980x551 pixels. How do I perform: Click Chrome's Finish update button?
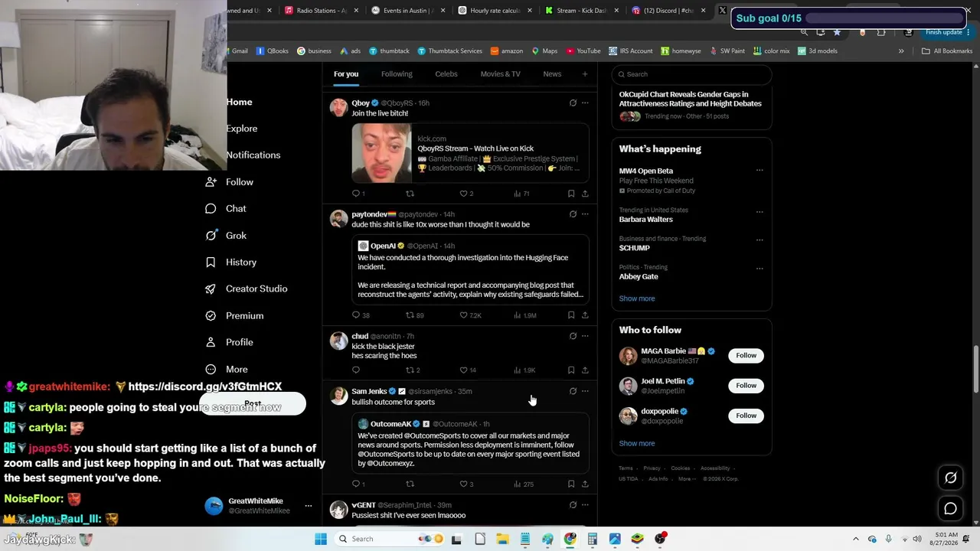946,32
